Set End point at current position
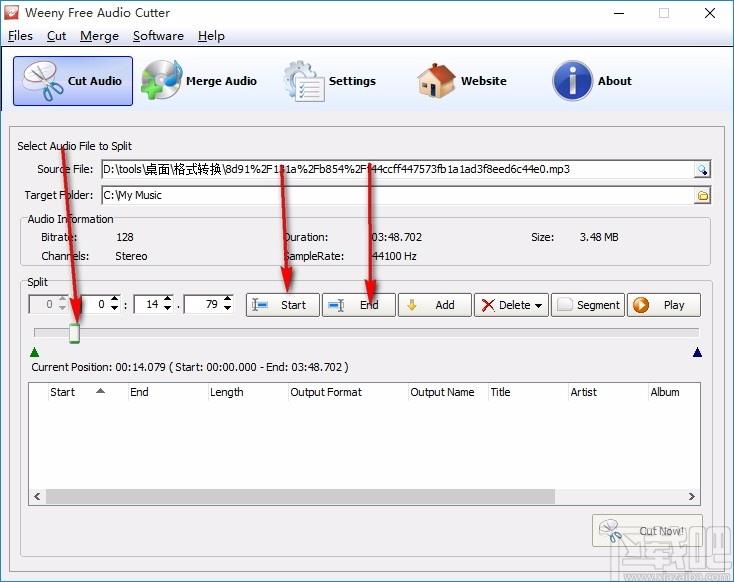Image resolution: width=734 pixels, height=582 pixels. point(358,305)
